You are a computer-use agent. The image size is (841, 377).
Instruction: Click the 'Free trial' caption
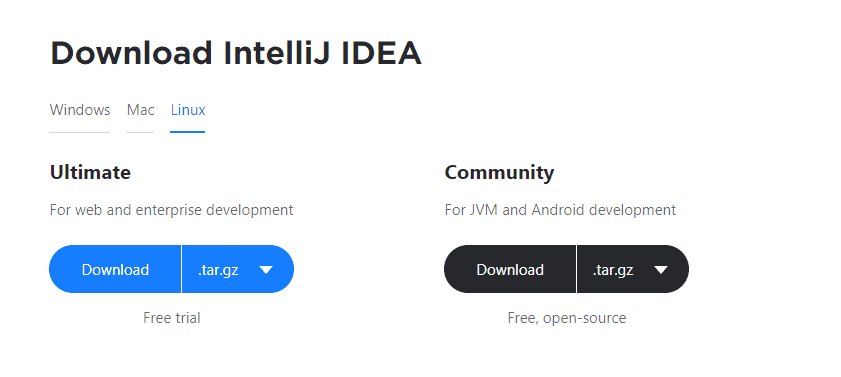pyautogui.click(x=172, y=318)
